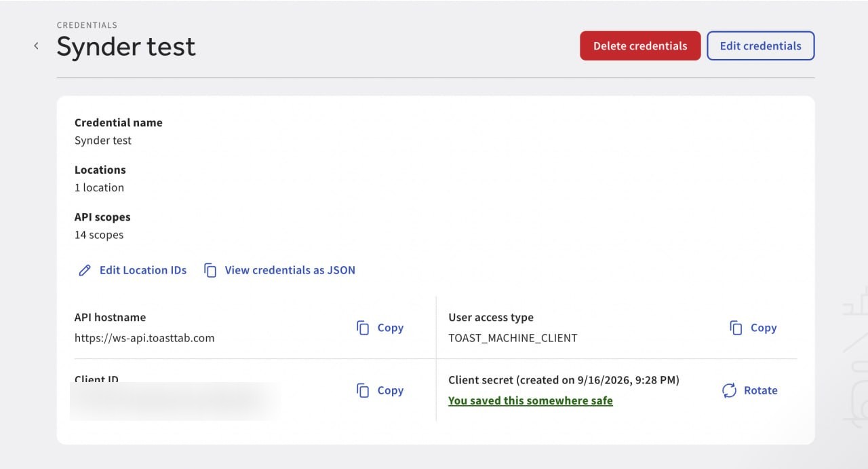Click the 'You saved this somewhere safe' link
The height and width of the screenshot is (469, 868).
click(x=530, y=400)
